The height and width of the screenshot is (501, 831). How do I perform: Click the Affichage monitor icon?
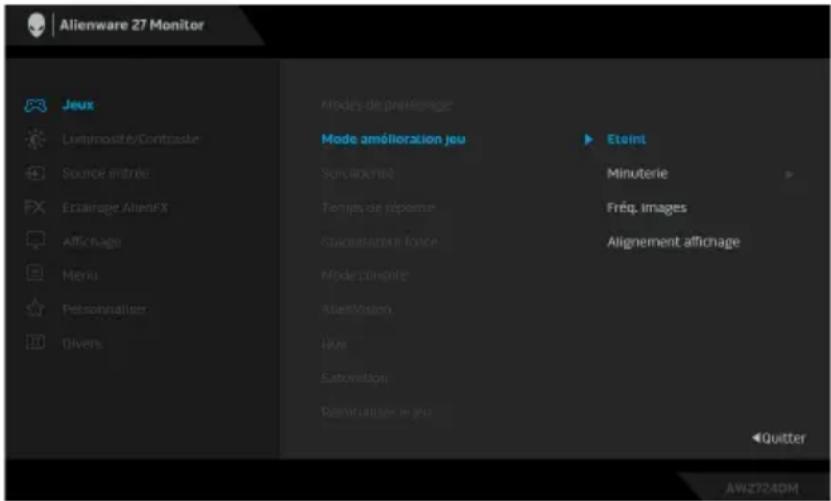click(36, 241)
